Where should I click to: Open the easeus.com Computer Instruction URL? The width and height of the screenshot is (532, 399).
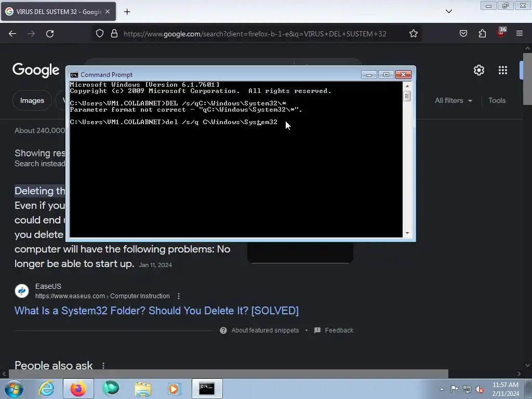pyautogui.click(x=102, y=296)
